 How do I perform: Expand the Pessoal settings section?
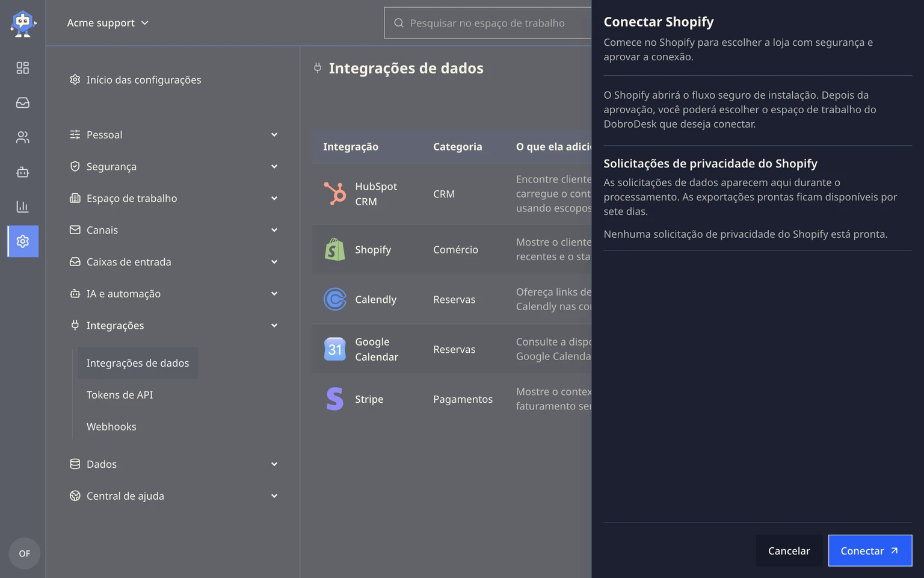[x=174, y=135]
